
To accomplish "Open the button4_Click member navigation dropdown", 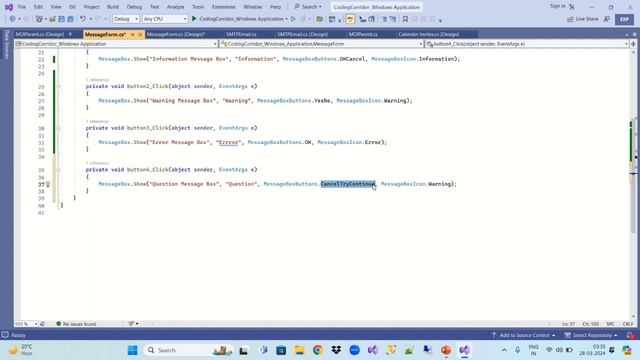I will pyautogui.click(x=527, y=44).
